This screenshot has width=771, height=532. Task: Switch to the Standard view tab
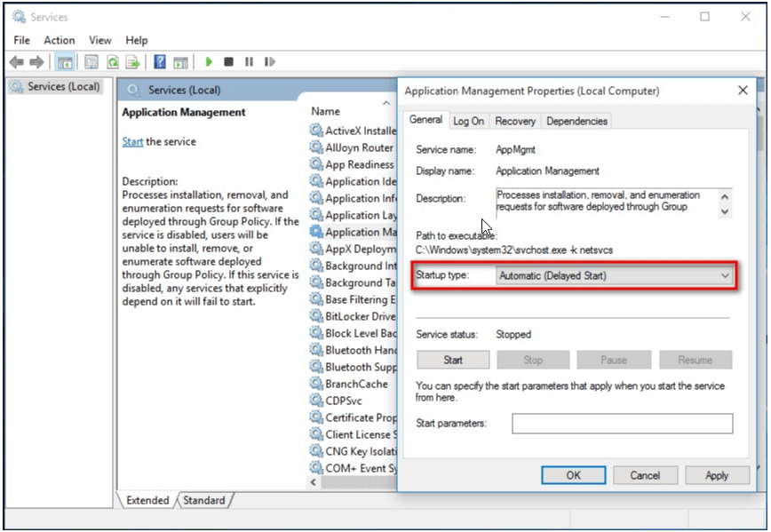204,500
